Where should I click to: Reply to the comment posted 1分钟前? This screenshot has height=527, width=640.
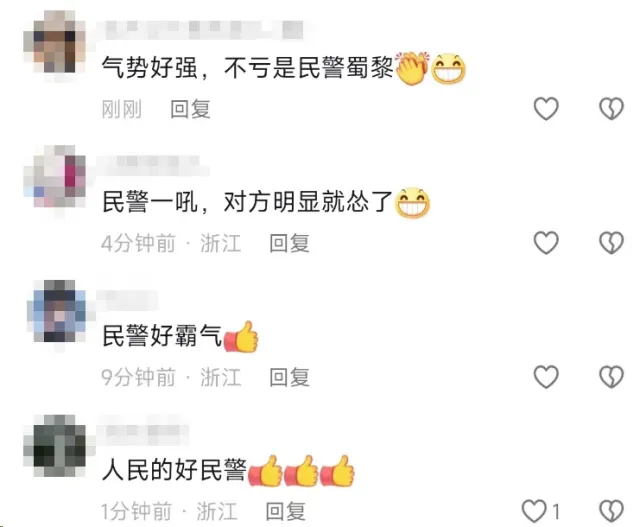[x=285, y=511]
